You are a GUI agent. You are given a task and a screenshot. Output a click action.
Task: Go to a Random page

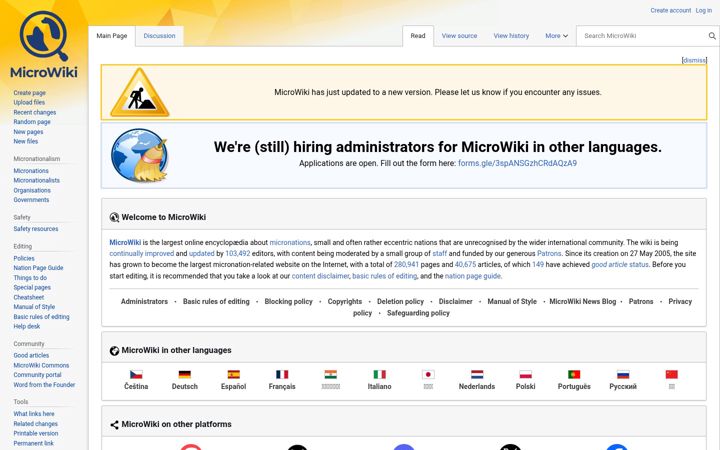click(x=32, y=122)
